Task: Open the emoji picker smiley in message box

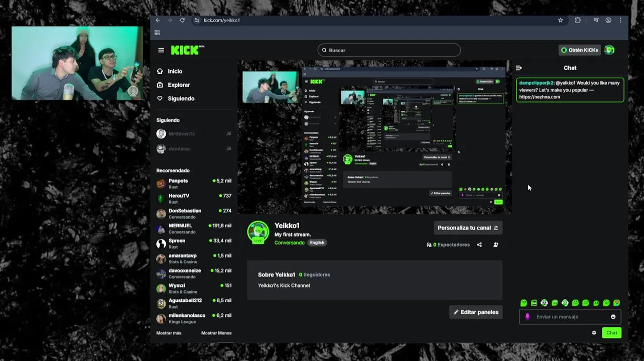Action: pos(613,316)
